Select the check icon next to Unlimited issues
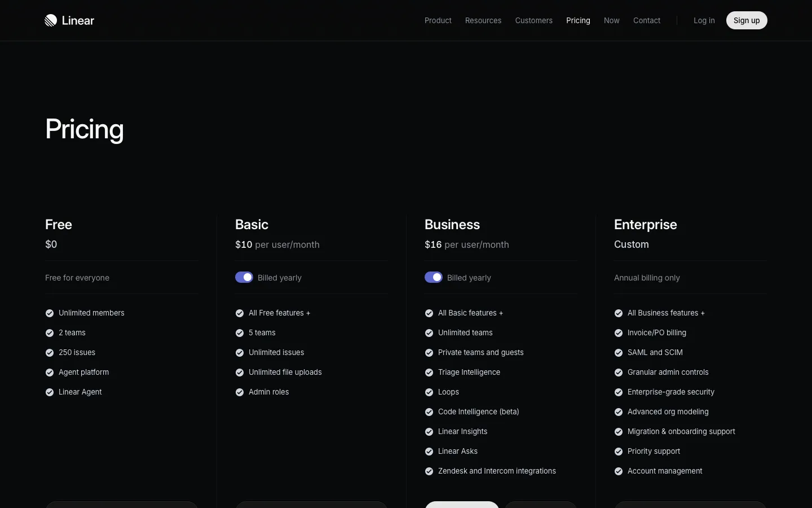Image resolution: width=812 pixels, height=508 pixels. [x=240, y=353]
